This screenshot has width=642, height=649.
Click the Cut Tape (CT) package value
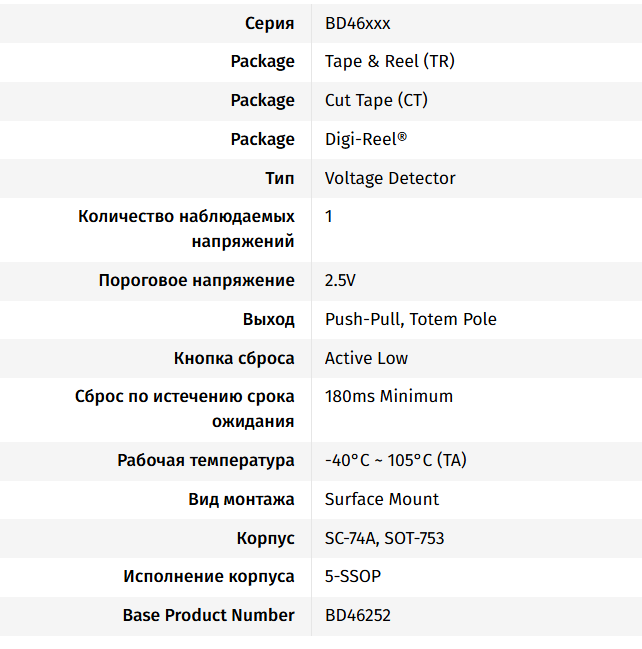tap(376, 101)
